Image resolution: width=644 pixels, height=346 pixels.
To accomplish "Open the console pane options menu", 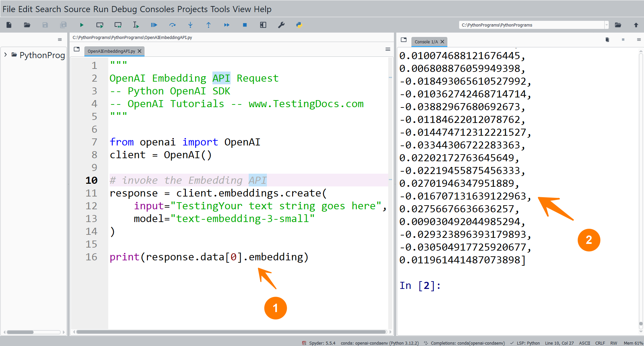I will pos(639,40).
